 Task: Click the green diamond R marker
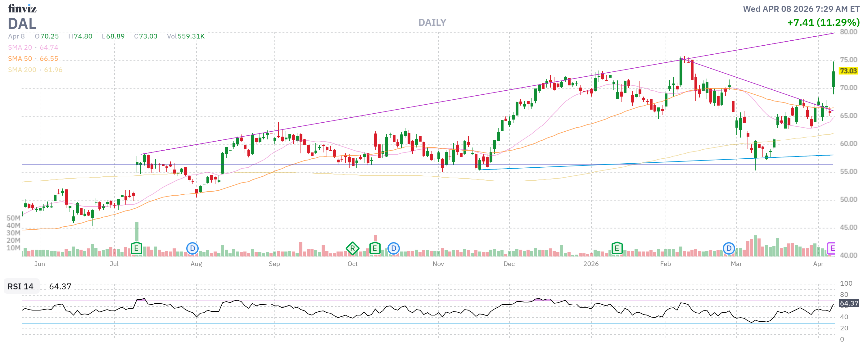tap(352, 249)
